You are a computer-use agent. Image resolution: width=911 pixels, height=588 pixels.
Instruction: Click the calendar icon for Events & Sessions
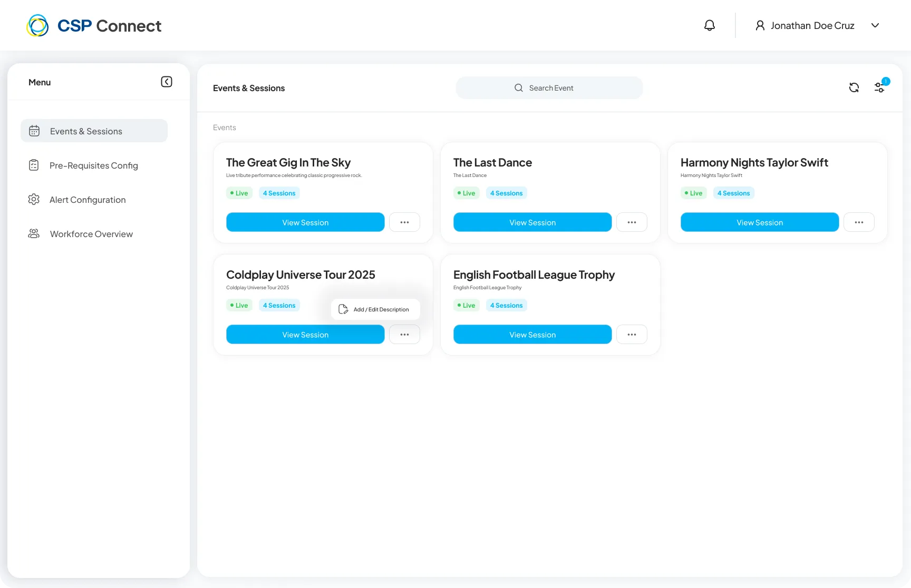(34, 131)
